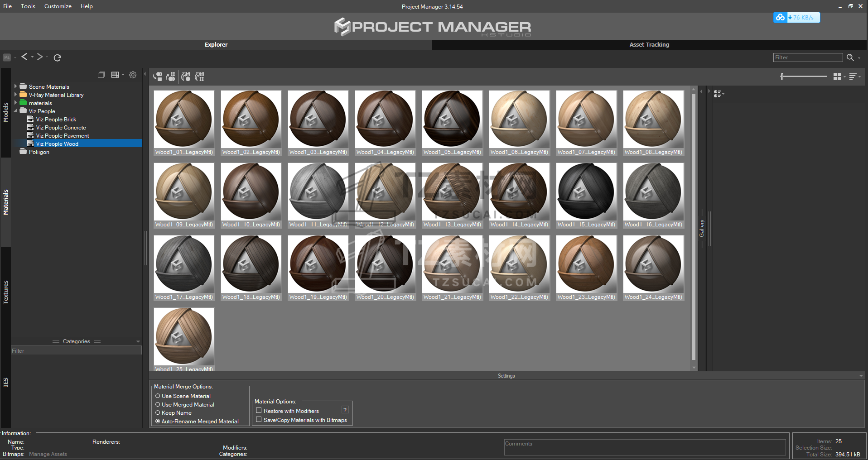Select Keep Name radio option
Viewport: 868px width, 460px height.
coord(158,413)
